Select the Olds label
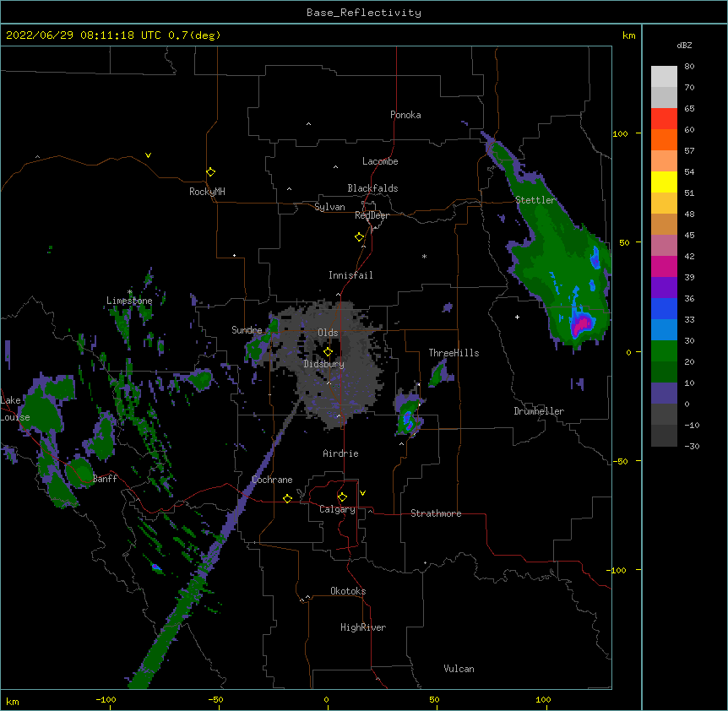Viewport: 728px width, 711px height. pyautogui.click(x=328, y=333)
